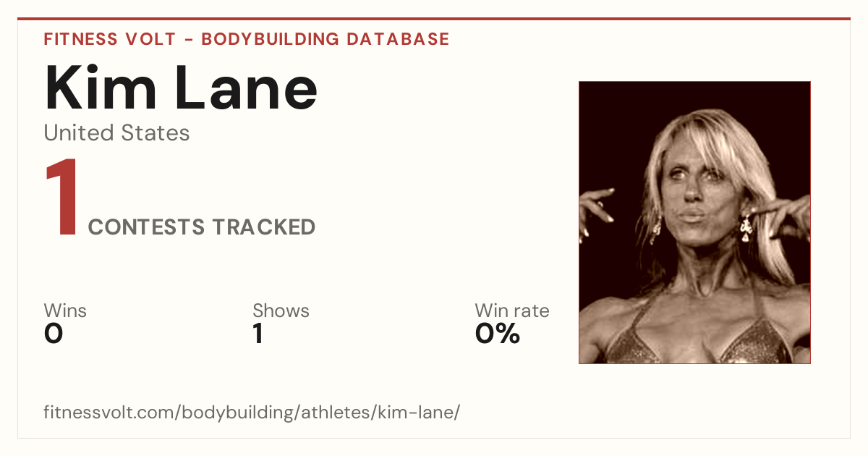Click the 'United States' country text

coord(116,133)
